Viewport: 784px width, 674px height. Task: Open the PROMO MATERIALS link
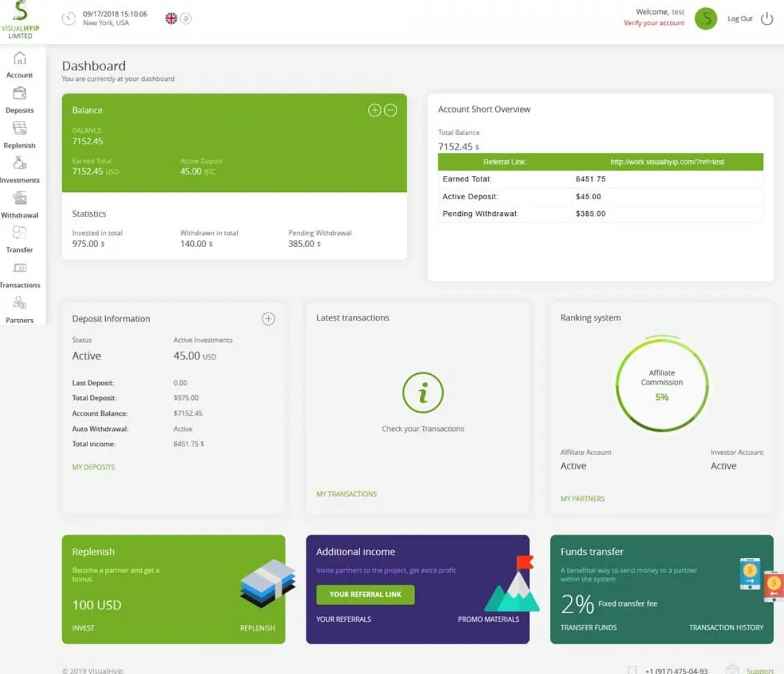489,619
